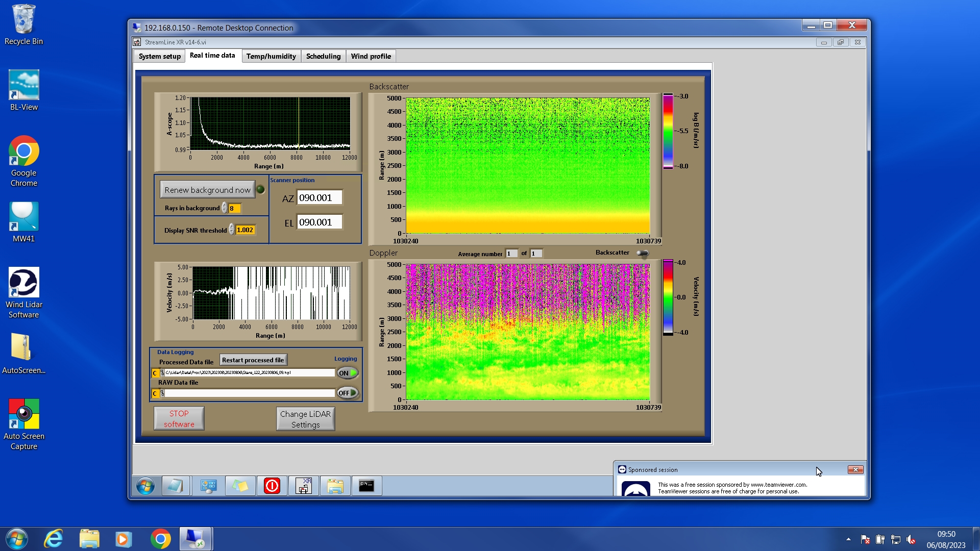Viewport: 980px width, 551px height.
Task: Toggle RAW data logging OFF switch
Action: click(x=347, y=393)
